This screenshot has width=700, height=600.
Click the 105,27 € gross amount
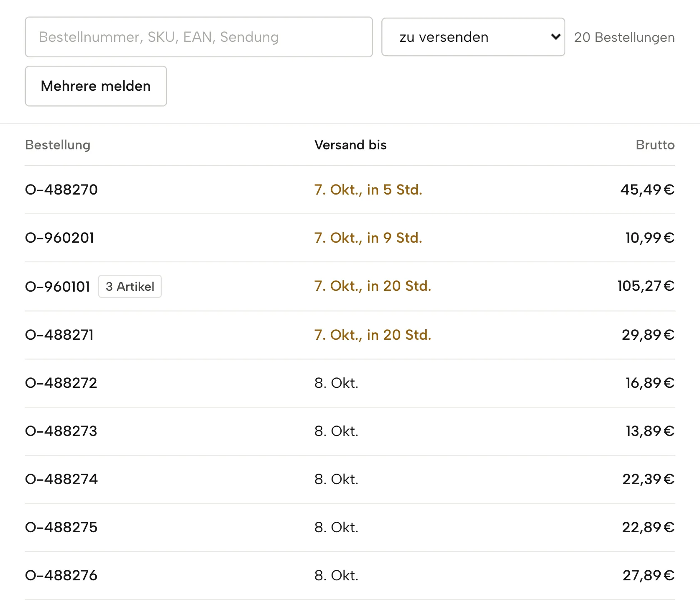(x=646, y=286)
